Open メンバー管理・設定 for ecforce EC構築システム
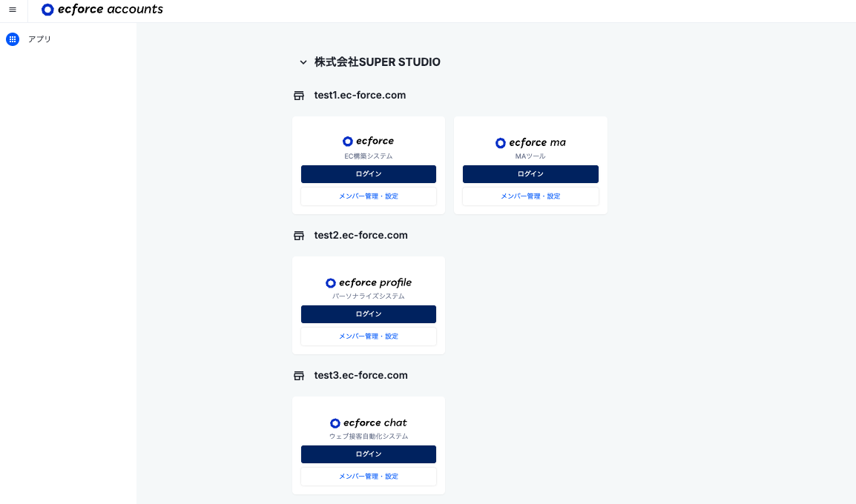The image size is (856, 504). point(369,196)
